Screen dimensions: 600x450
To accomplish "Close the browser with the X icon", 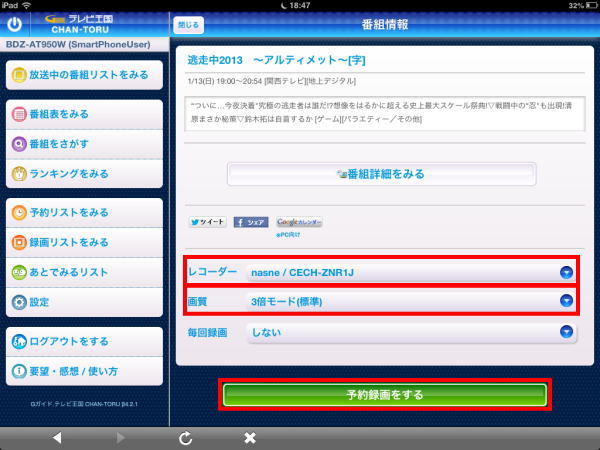I will [250, 438].
